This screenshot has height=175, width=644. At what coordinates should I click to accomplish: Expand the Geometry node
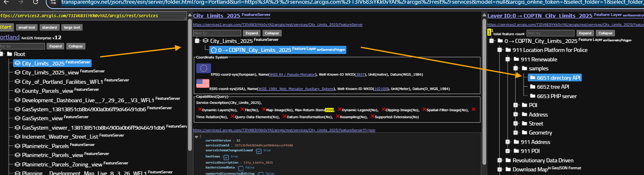(516, 132)
